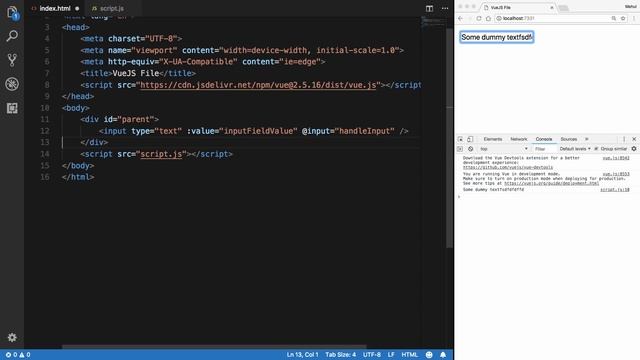Open the Vue deployment guide link

click(551, 183)
